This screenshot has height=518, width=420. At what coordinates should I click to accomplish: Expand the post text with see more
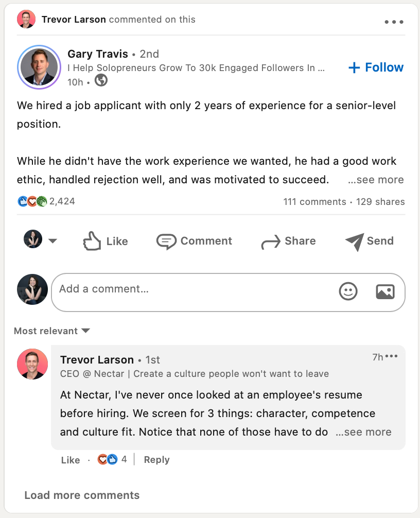pyautogui.click(x=376, y=180)
